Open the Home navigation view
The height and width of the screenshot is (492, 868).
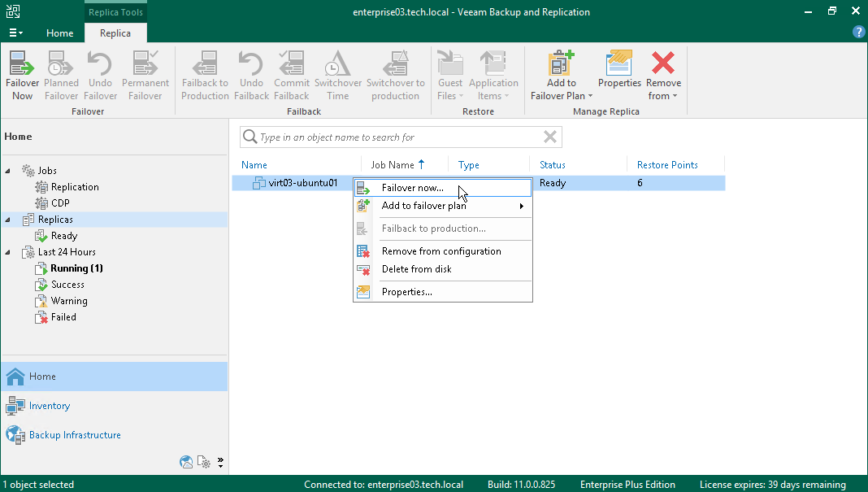(114, 377)
